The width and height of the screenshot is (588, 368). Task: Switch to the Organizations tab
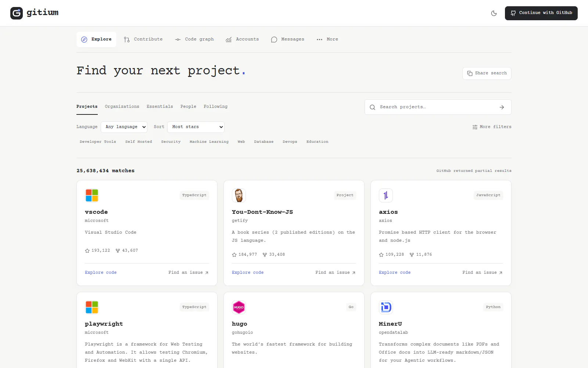coord(122,107)
